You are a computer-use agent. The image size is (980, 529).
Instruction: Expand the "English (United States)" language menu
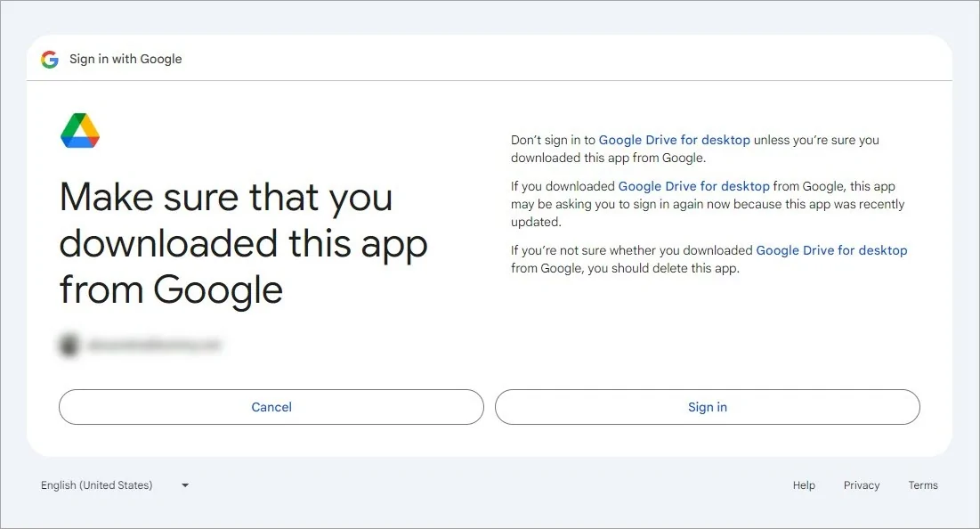(x=97, y=485)
